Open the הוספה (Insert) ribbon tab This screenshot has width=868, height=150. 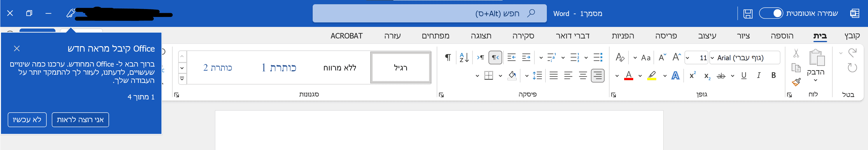(782, 36)
